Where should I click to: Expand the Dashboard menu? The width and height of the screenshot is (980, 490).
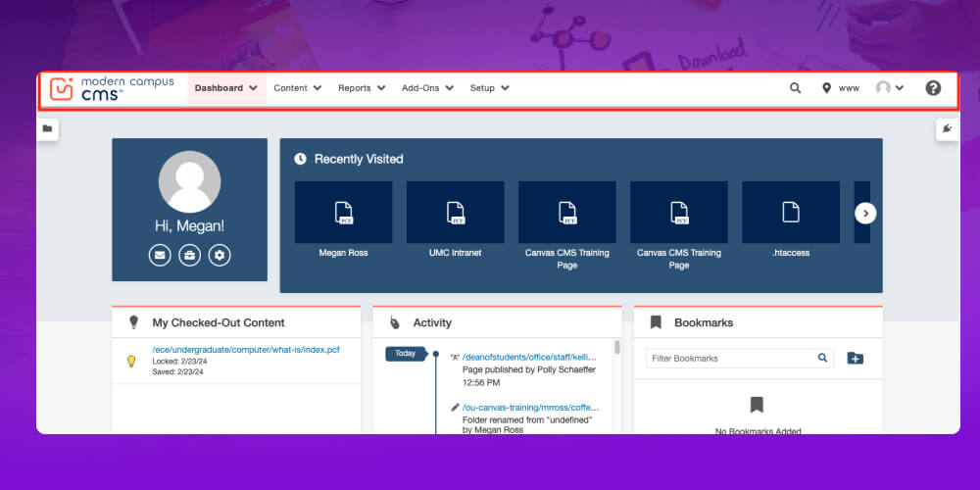(225, 88)
